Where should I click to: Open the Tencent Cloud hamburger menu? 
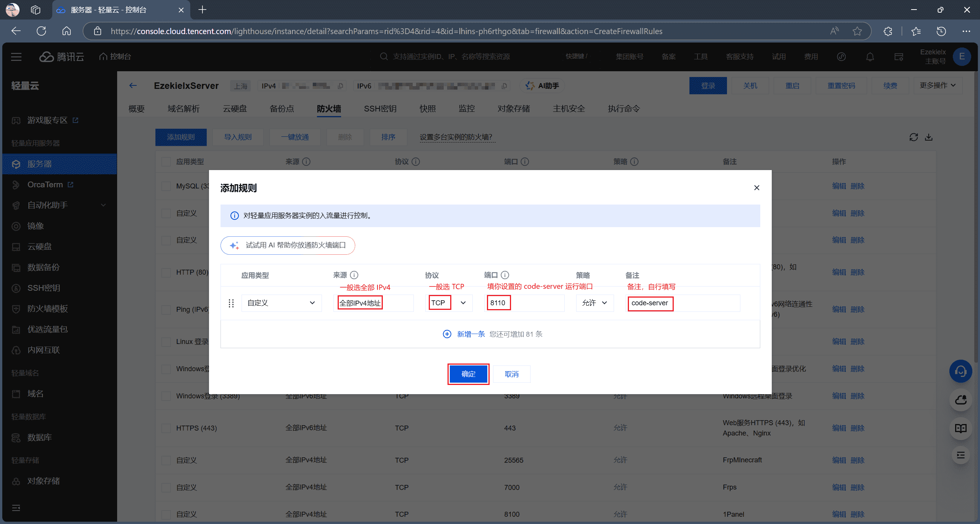point(16,57)
